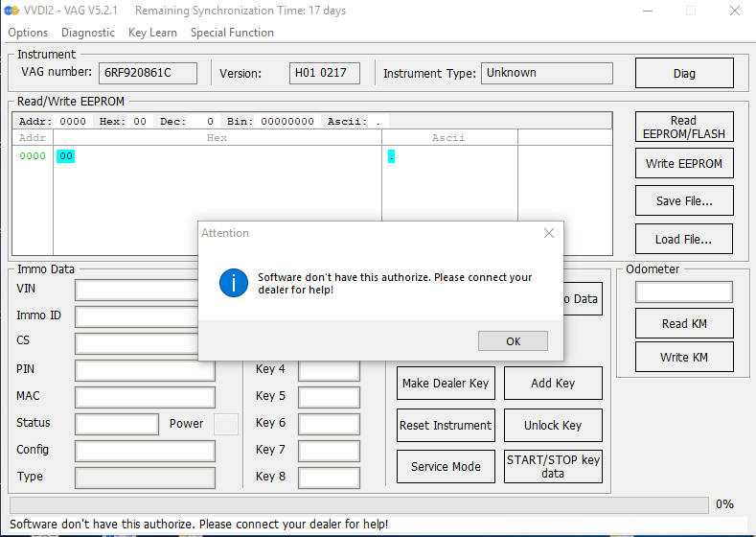Image resolution: width=756 pixels, height=537 pixels.
Task: Open the Diagnostic menu
Action: pyautogui.click(x=88, y=33)
